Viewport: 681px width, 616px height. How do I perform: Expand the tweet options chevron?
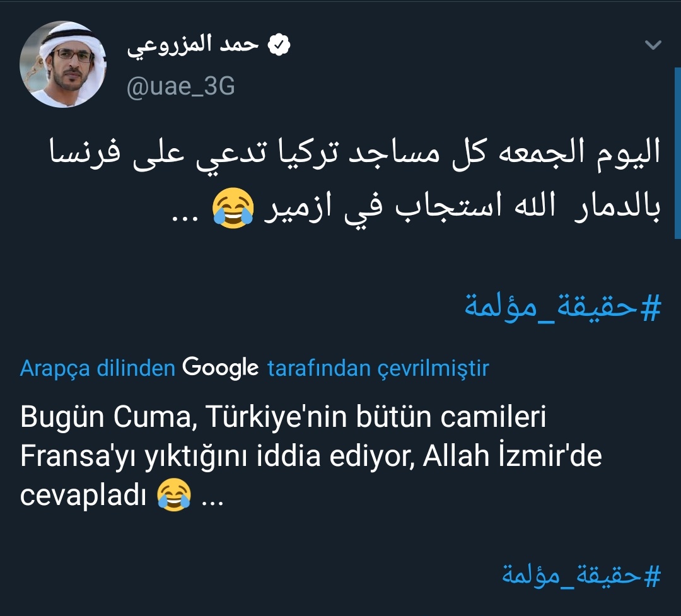(653, 45)
